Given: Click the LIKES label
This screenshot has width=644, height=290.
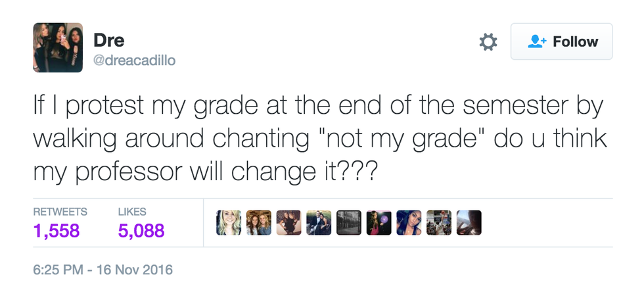Looking at the screenshot, I should coord(132,212).
